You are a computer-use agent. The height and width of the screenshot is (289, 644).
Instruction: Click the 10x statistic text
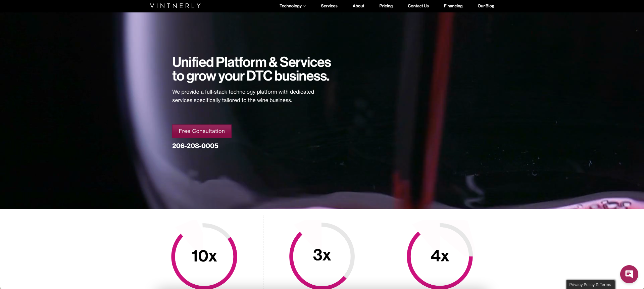point(204,256)
